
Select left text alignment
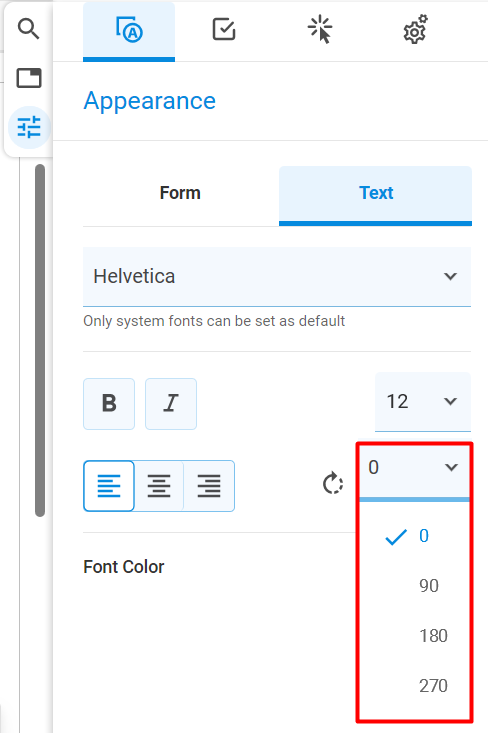coord(109,486)
